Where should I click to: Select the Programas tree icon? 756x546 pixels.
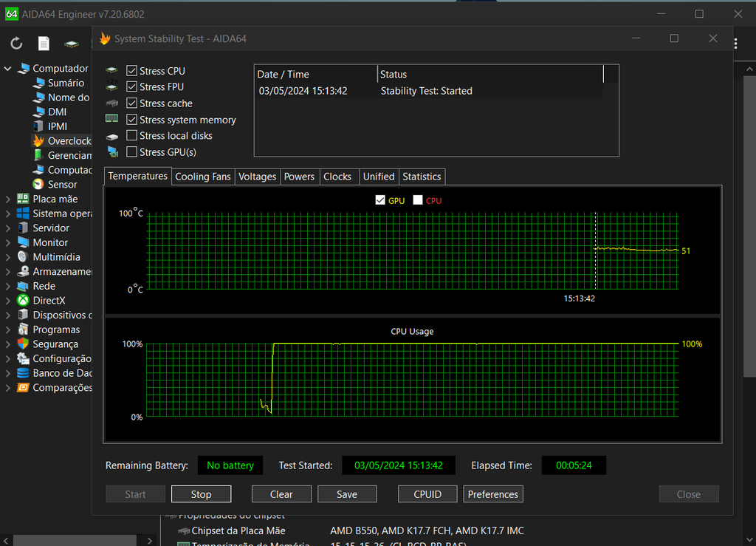click(23, 330)
